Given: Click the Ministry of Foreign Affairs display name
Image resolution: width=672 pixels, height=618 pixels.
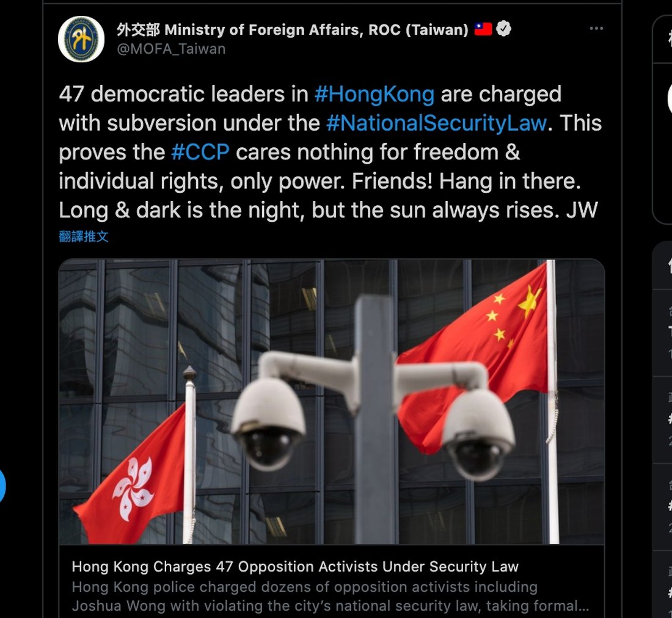Looking at the screenshot, I should pos(292,29).
